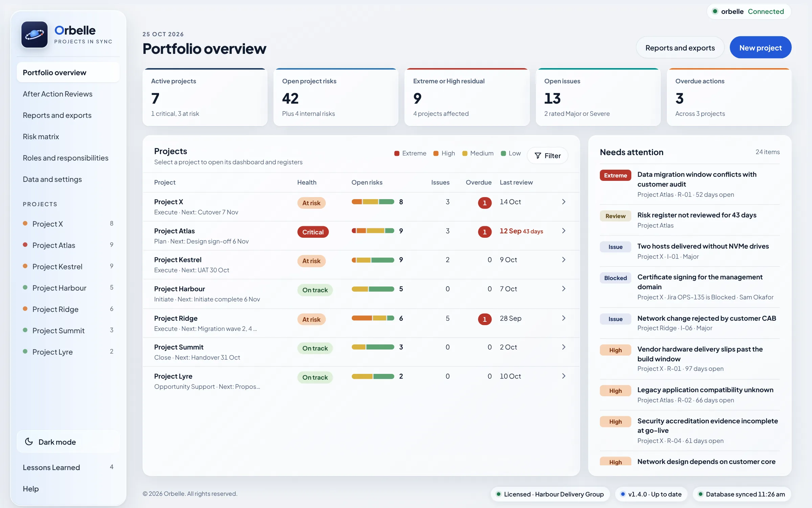
Task: Click the green dot in the Database synced pill
Action: click(700, 494)
